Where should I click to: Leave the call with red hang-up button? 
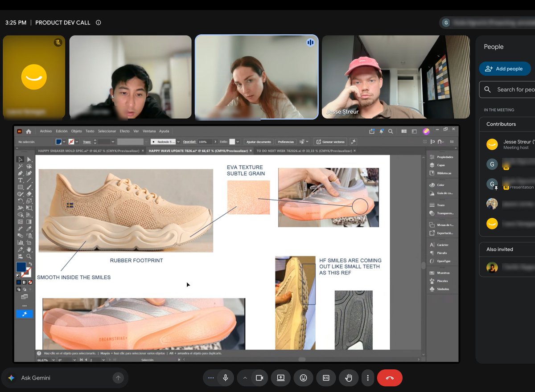point(390,378)
